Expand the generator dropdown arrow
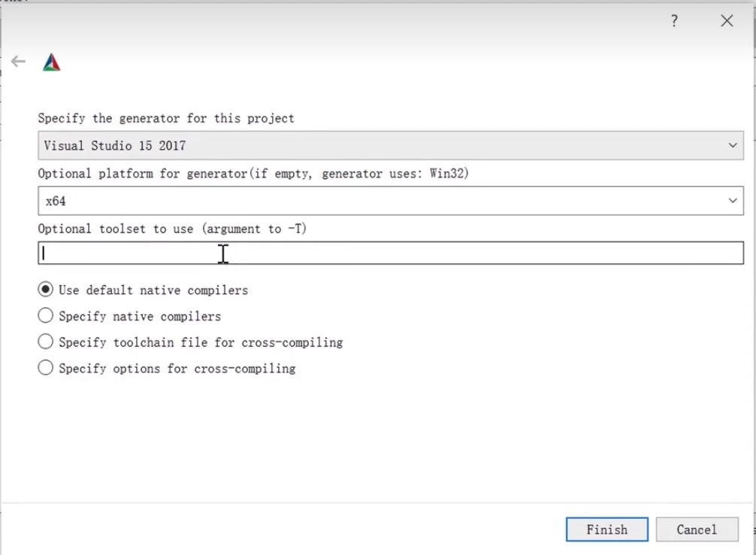756x555 pixels. coord(733,145)
